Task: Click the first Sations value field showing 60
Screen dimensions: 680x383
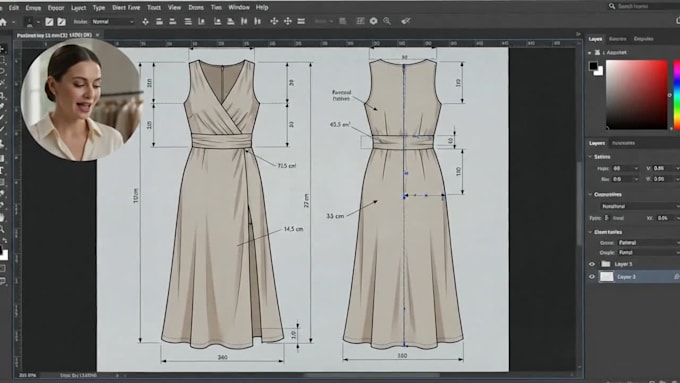Action: [x=625, y=168]
